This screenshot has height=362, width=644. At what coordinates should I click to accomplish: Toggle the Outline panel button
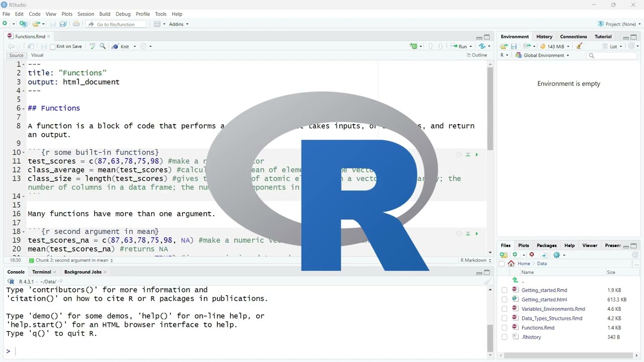pyautogui.click(x=476, y=55)
